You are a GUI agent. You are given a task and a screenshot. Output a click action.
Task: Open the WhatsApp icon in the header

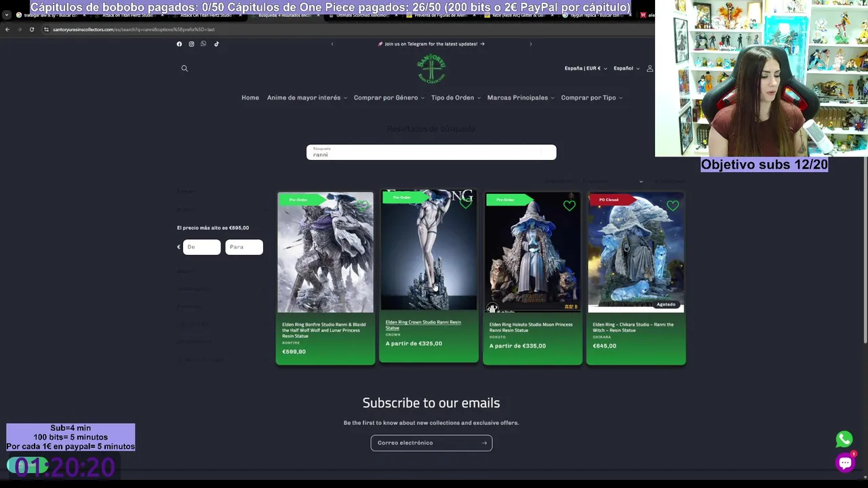(203, 44)
